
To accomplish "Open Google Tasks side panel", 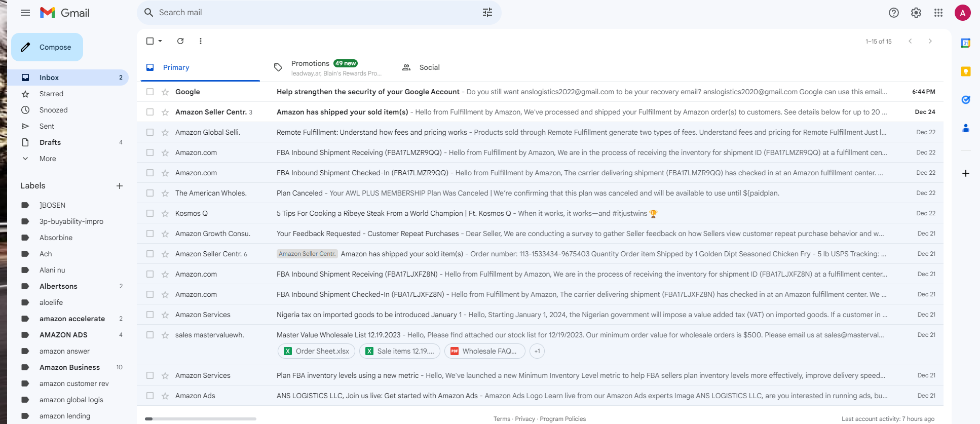I will click(966, 100).
